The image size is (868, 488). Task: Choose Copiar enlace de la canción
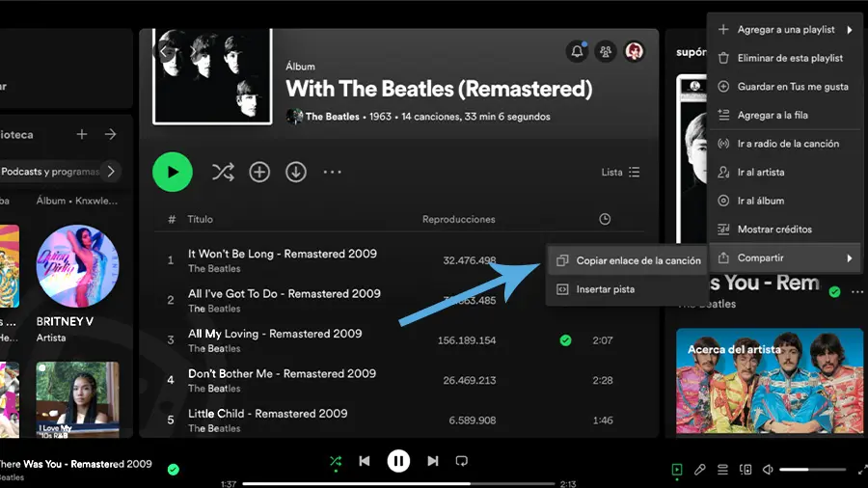pyautogui.click(x=626, y=260)
